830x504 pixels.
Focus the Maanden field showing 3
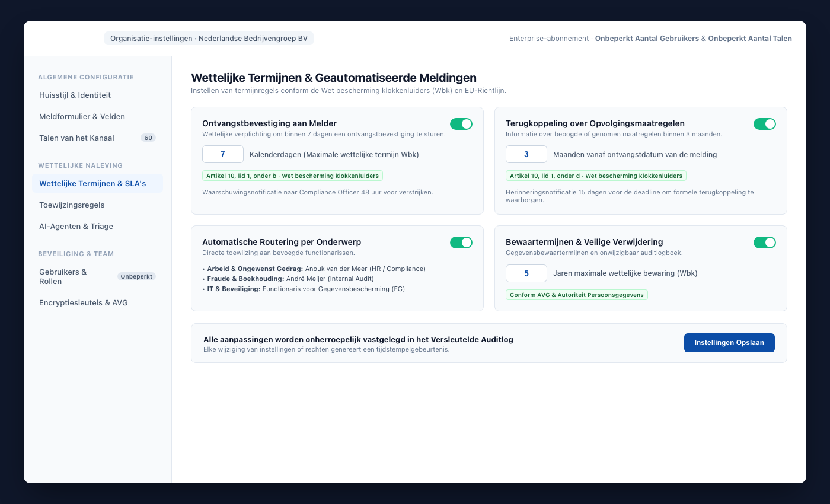[526, 154]
